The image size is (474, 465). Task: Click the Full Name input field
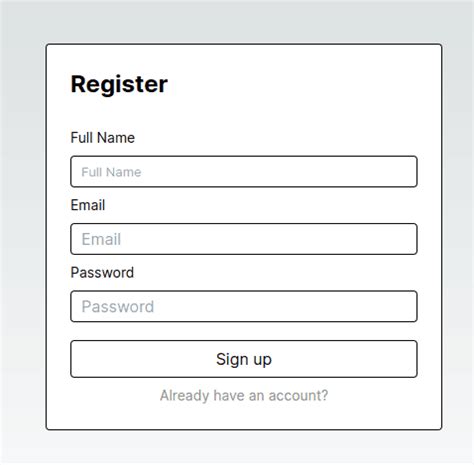tap(244, 172)
